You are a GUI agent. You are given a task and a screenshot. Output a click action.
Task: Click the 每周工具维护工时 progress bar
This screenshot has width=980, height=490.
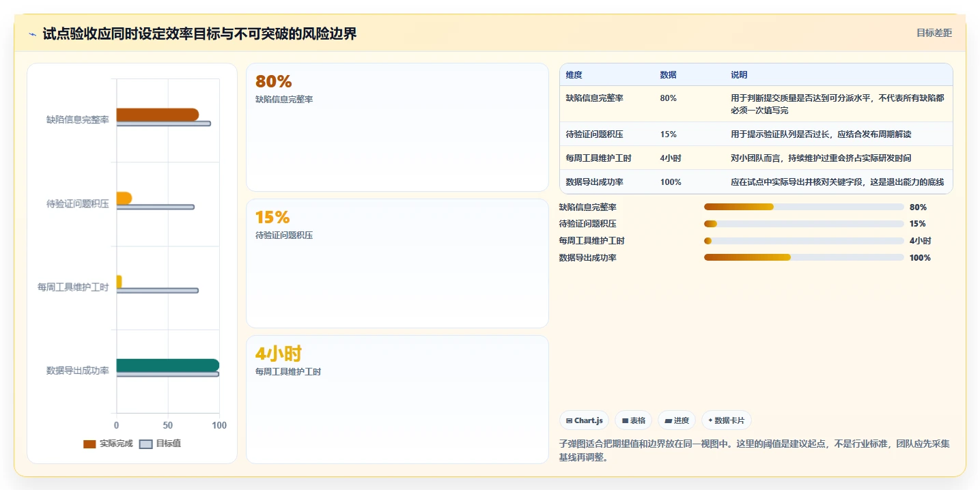[x=804, y=241]
